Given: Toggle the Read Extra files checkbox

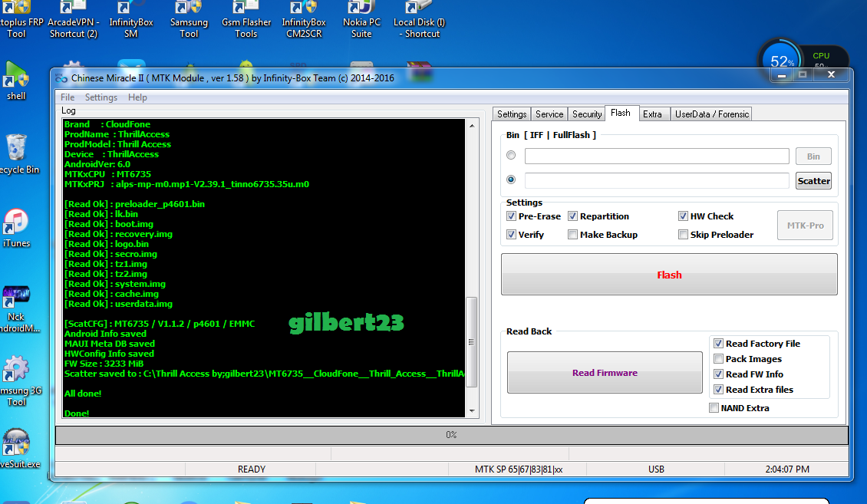Looking at the screenshot, I should 718,390.
